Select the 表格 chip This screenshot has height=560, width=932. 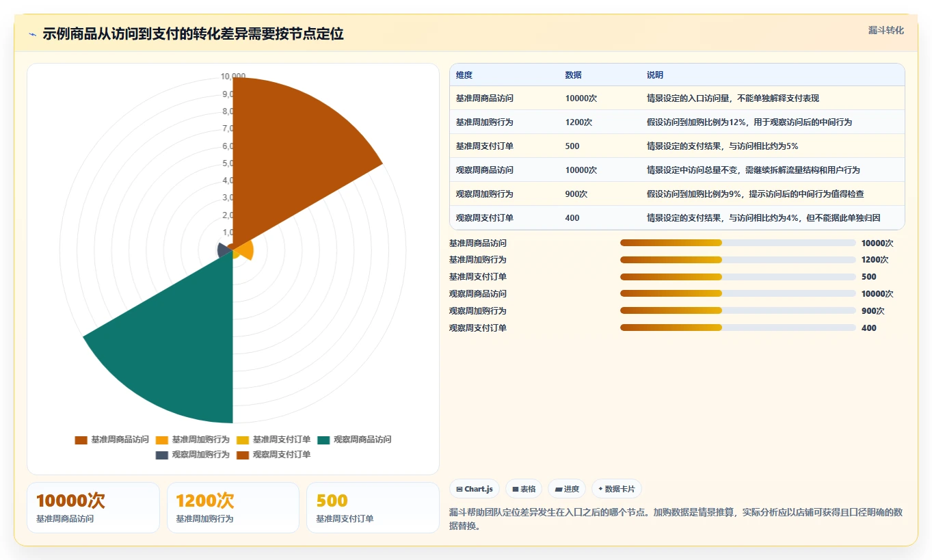point(523,489)
